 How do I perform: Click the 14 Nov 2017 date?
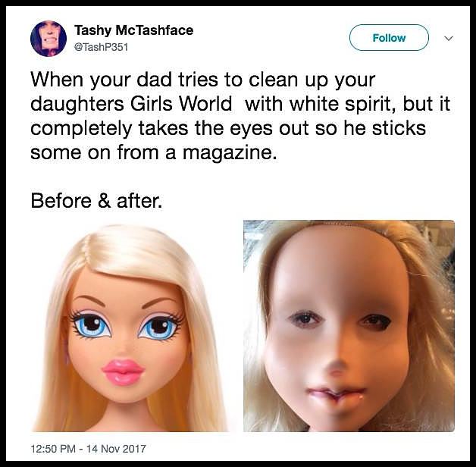(x=116, y=449)
